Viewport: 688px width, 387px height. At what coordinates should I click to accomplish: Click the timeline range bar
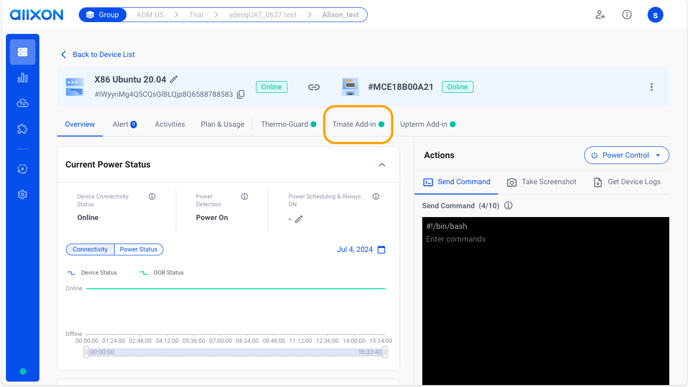pos(236,352)
